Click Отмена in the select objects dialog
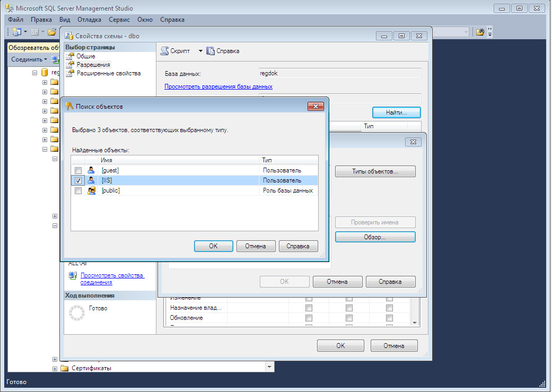The image size is (552, 392). pos(337,282)
